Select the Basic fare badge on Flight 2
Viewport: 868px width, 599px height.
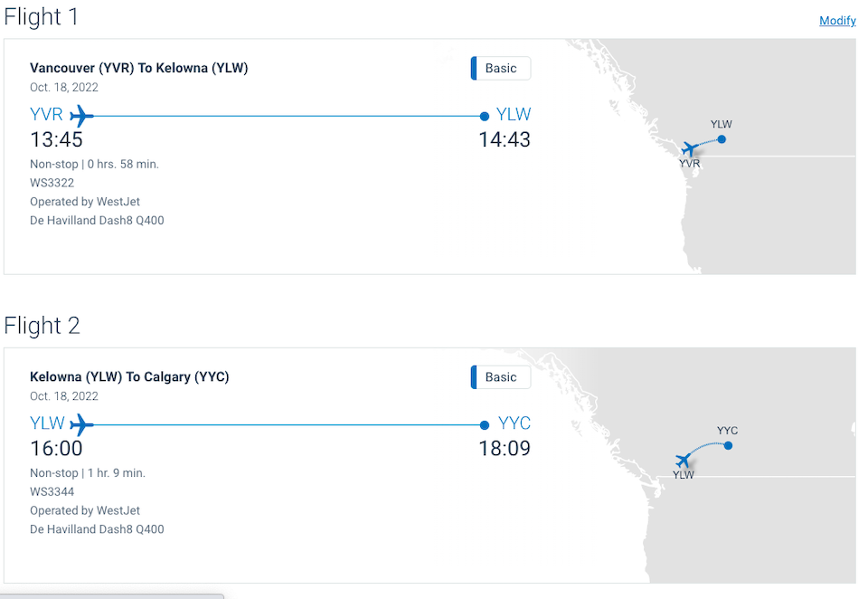[500, 377]
